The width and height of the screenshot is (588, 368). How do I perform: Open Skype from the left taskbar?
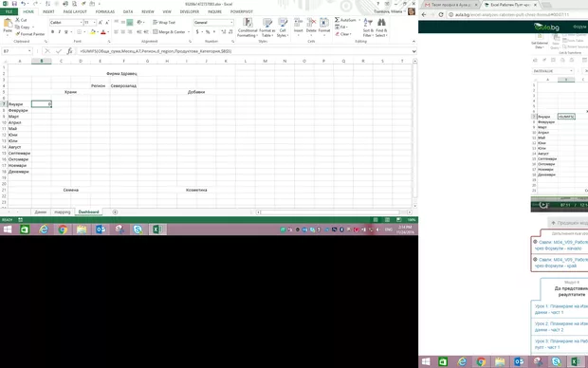[x=138, y=230]
